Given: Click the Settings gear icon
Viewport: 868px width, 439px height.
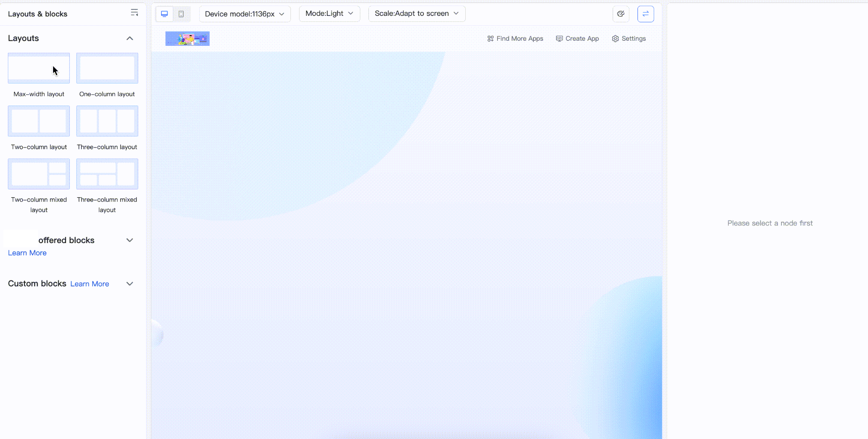Looking at the screenshot, I should (615, 39).
